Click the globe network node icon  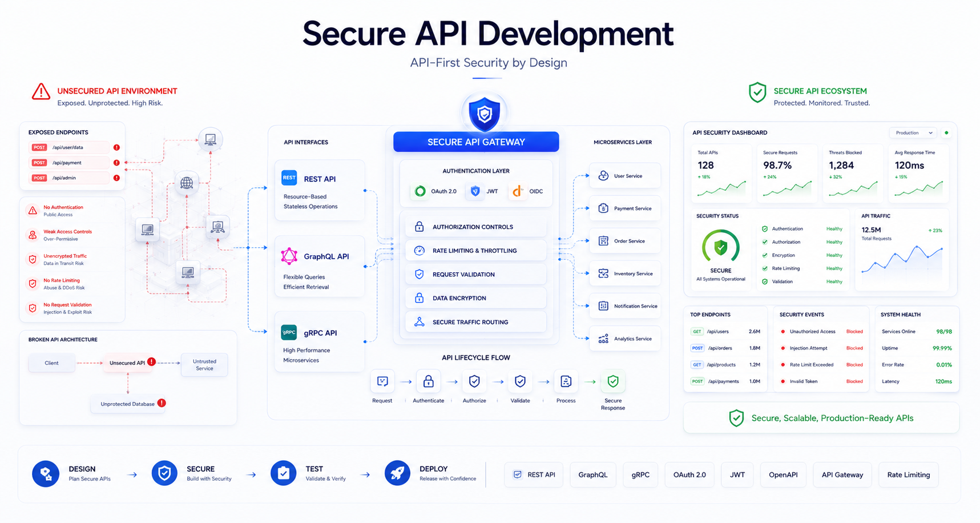[x=187, y=183]
